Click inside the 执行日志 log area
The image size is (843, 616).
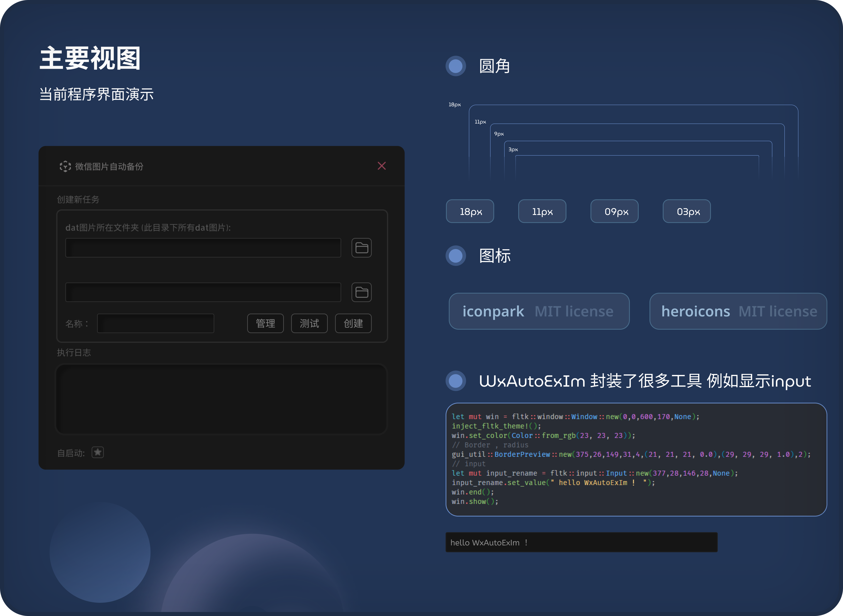coord(222,399)
